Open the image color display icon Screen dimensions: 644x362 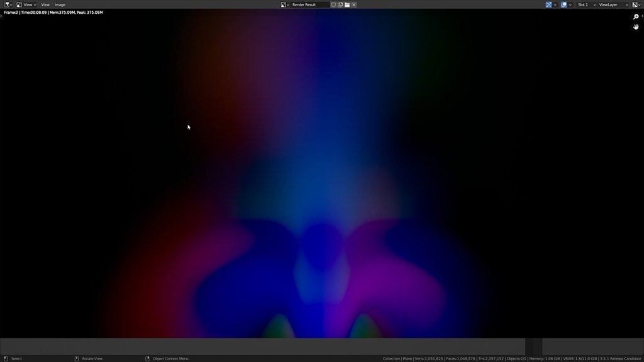[564, 4]
